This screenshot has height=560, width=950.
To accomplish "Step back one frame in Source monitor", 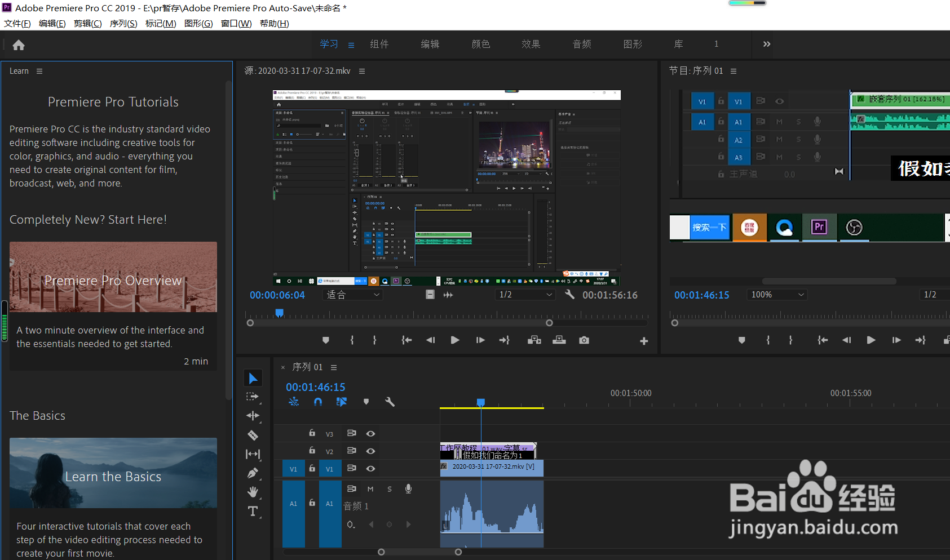I will 431,340.
